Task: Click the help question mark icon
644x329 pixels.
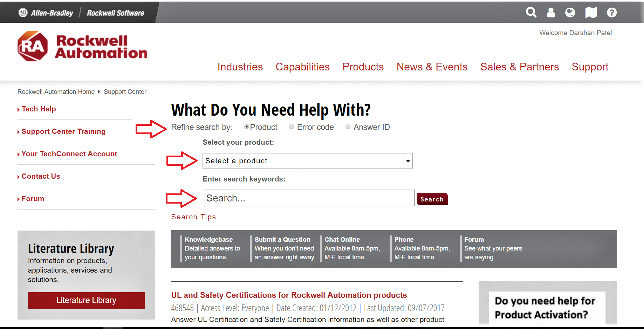Action: tap(611, 13)
